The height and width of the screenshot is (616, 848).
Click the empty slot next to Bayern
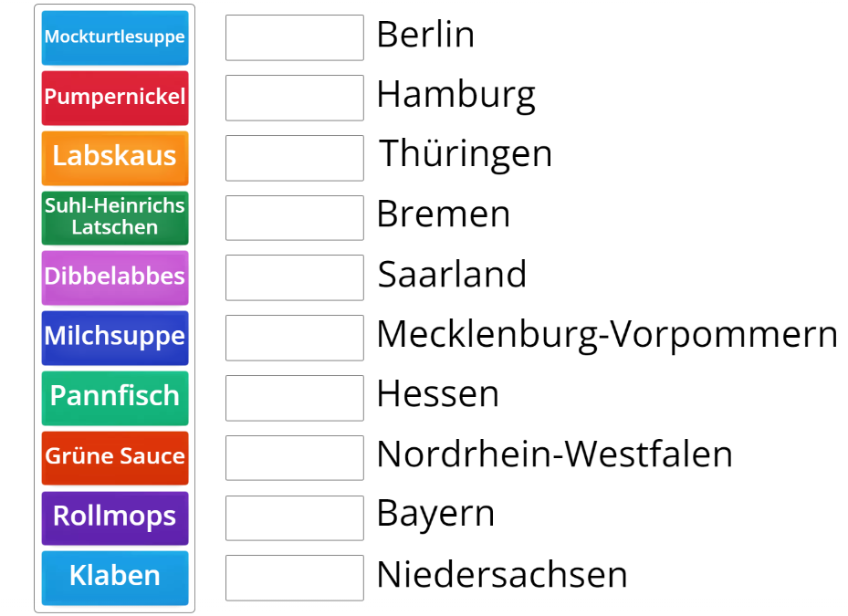[294, 517]
